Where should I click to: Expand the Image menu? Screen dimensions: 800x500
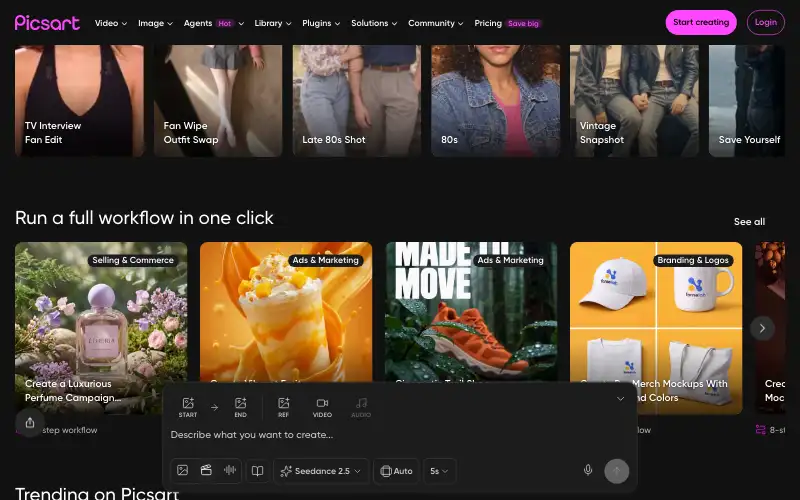pyautogui.click(x=155, y=23)
